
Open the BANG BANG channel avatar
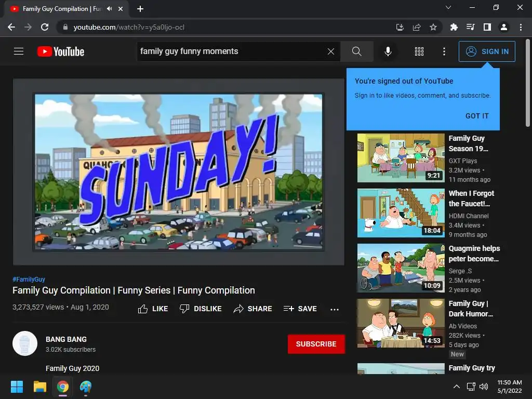pos(25,343)
